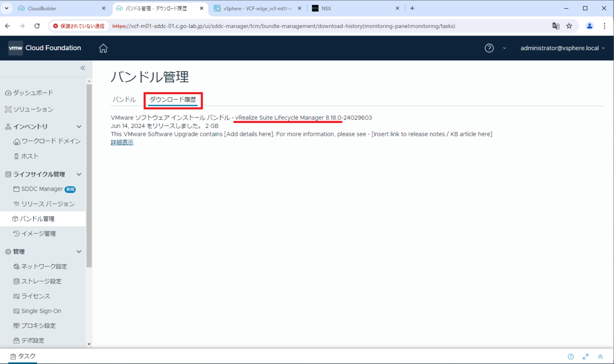
Task: Open ストレージ設定 page
Action: pyautogui.click(x=37, y=281)
